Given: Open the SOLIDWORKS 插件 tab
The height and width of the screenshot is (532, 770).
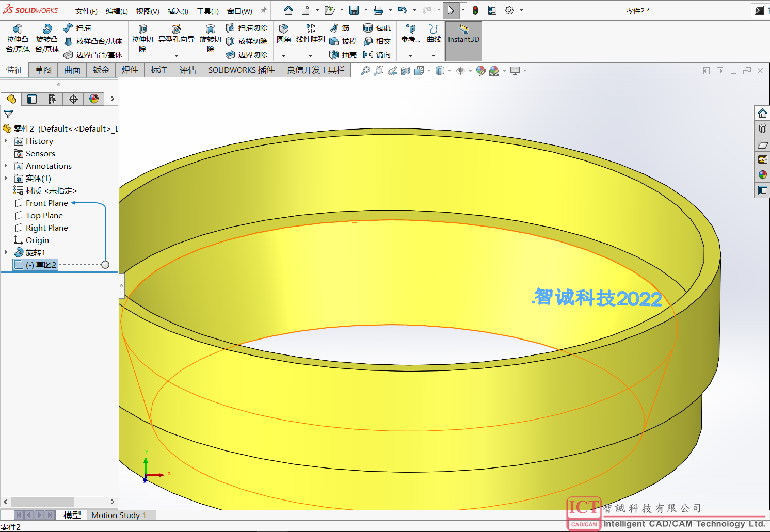Looking at the screenshot, I should [x=242, y=70].
